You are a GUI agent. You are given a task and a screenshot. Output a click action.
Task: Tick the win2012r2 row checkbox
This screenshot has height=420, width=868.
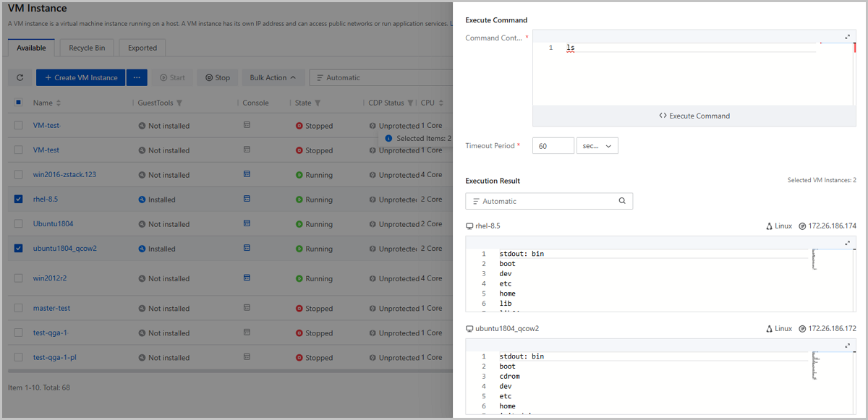[x=19, y=278]
